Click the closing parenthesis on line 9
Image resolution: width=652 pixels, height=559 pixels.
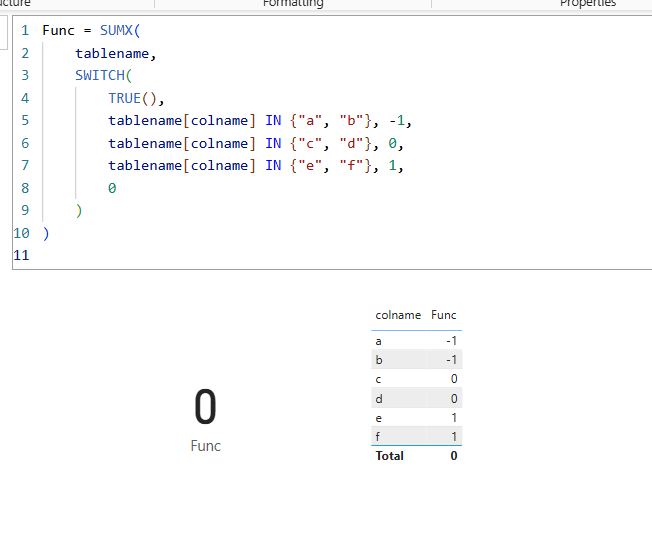pos(79,211)
